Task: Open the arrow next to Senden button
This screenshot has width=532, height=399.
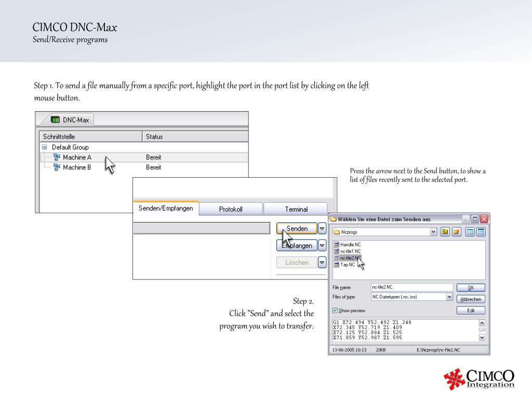Action: (x=322, y=229)
